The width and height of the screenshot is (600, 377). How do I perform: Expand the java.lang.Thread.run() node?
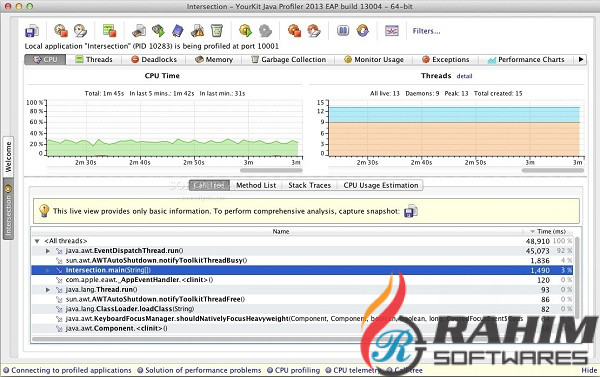point(48,290)
